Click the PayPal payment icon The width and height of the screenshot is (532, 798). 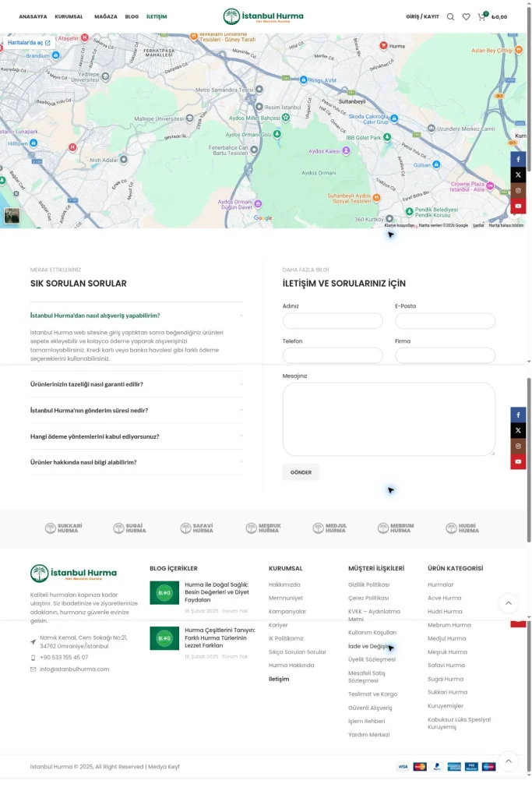pyautogui.click(x=437, y=767)
